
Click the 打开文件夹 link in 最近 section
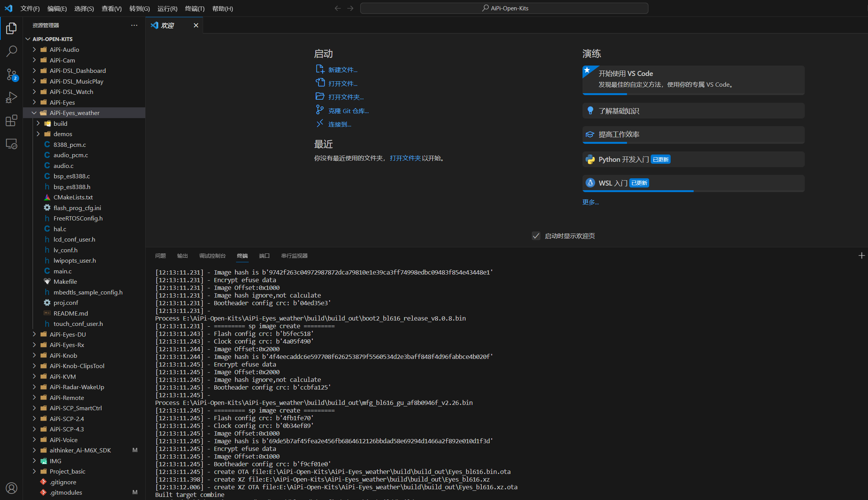405,158
